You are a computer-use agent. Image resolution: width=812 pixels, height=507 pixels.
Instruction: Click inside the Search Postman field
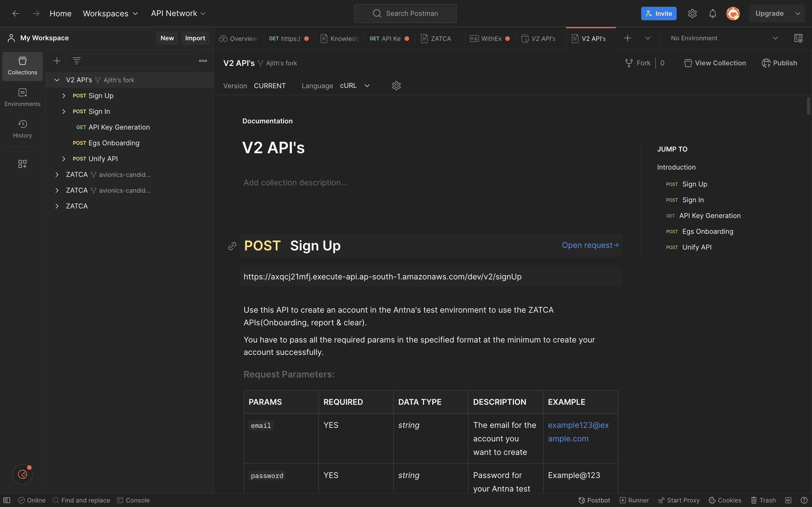tap(405, 14)
